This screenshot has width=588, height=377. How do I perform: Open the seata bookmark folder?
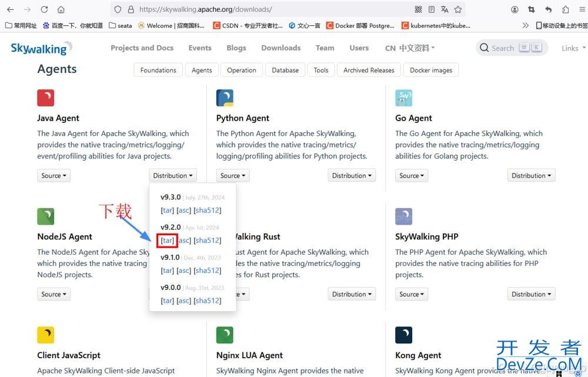click(x=121, y=25)
